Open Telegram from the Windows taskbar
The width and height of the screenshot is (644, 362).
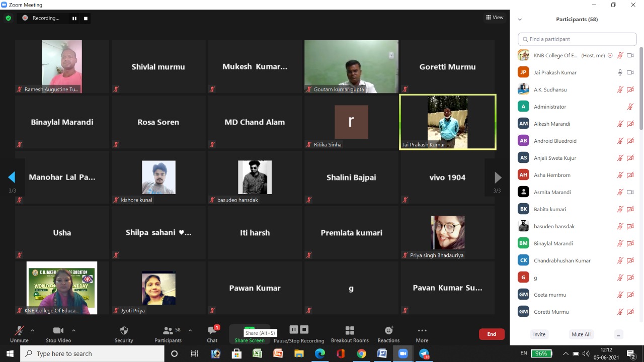coord(424,354)
